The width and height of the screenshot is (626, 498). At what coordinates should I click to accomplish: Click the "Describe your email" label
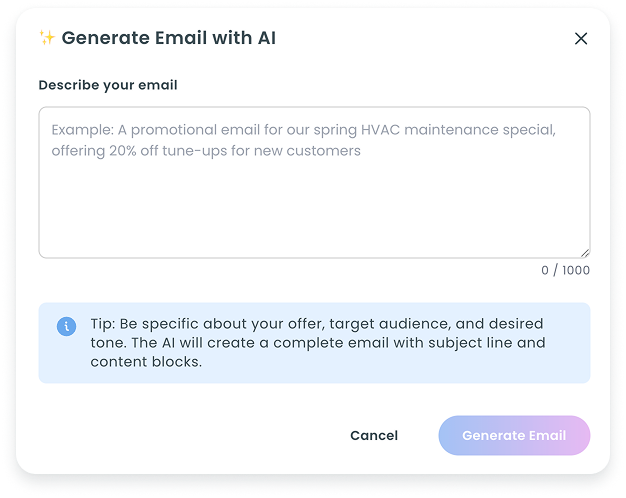coord(108,85)
